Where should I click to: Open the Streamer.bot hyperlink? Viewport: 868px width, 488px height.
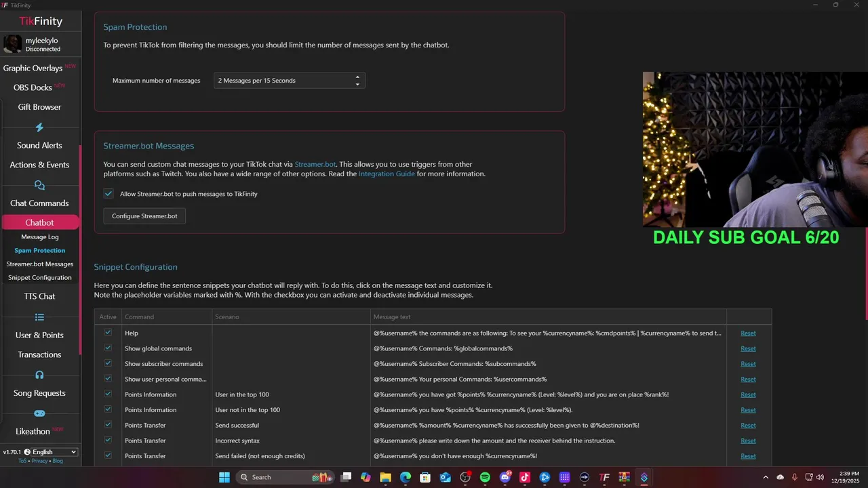pyautogui.click(x=315, y=165)
